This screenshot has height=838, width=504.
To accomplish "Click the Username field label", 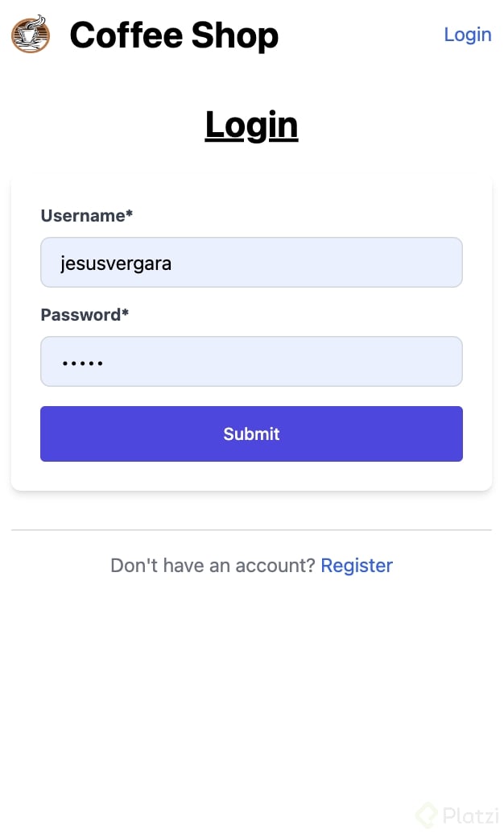I will pyautogui.click(x=82, y=216).
